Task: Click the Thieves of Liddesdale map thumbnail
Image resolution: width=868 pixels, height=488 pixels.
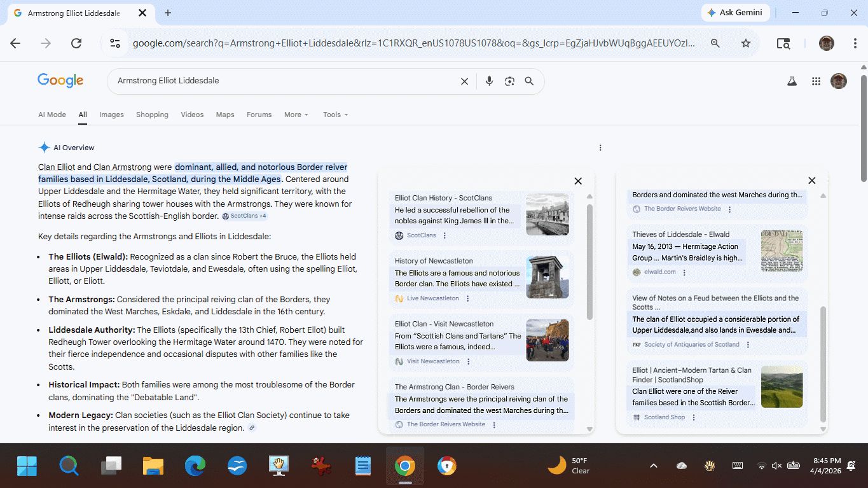Action: coord(782,251)
